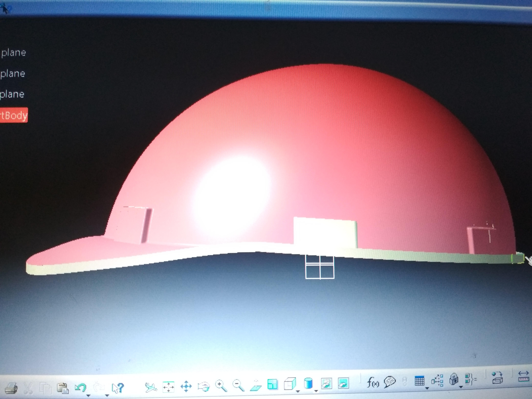Undo the last action
Viewport: 532px width, 399px height.
[80, 387]
